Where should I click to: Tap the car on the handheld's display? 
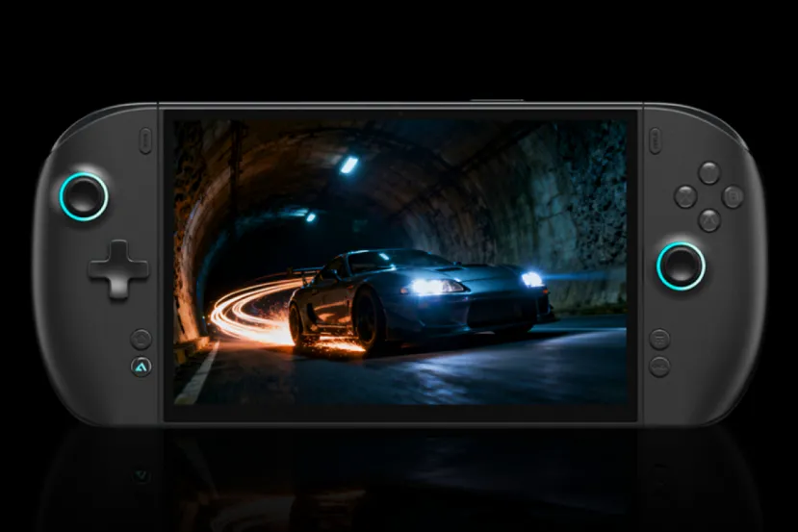tap(421, 301)
